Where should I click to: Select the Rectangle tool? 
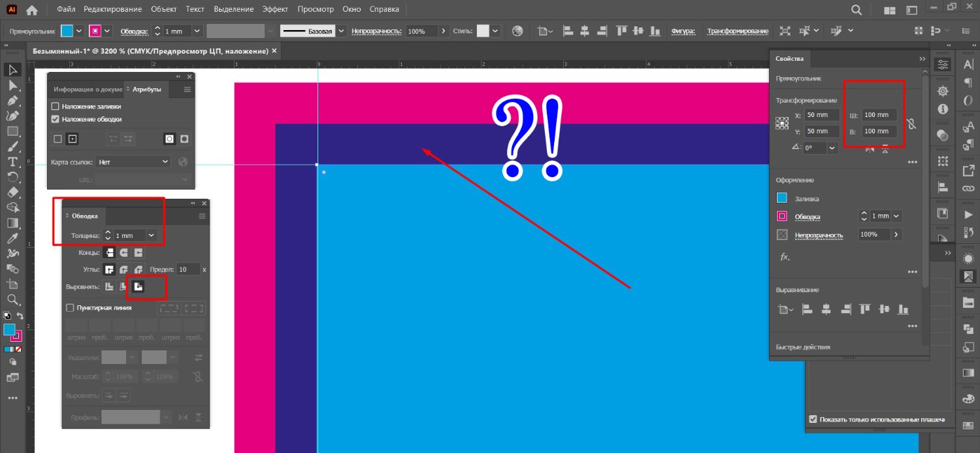pyautogui.click(x=12, y=131)
